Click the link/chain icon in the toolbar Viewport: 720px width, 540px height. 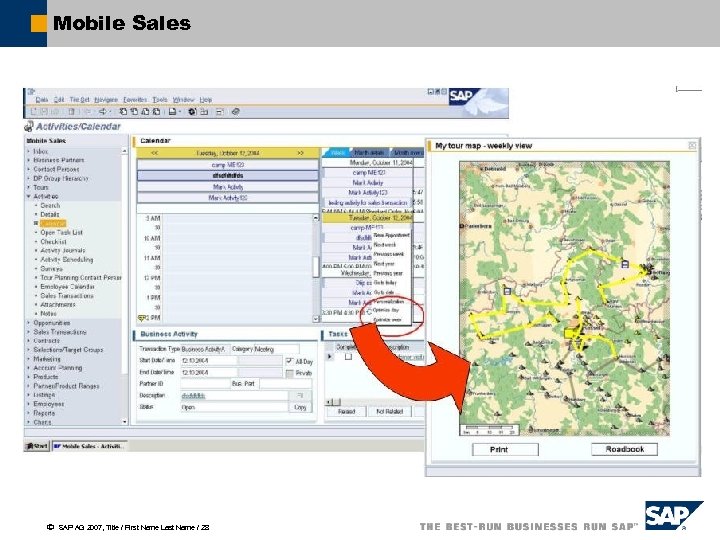(236, 112)
